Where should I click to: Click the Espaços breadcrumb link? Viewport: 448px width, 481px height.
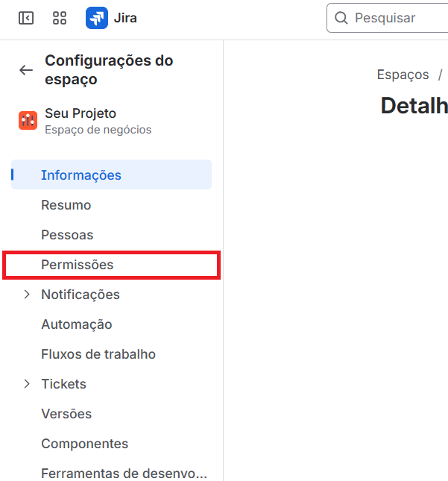403,75
